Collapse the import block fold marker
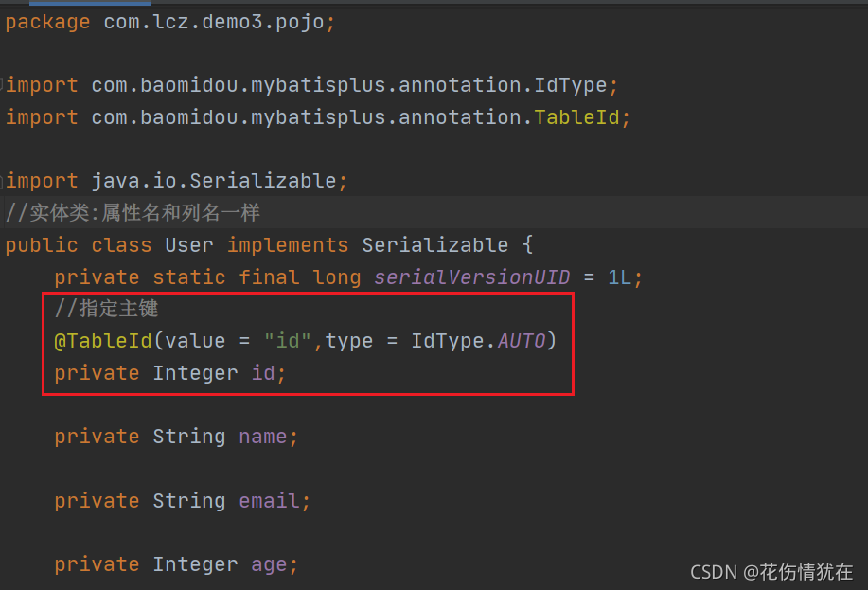 (x=2, y=85)
